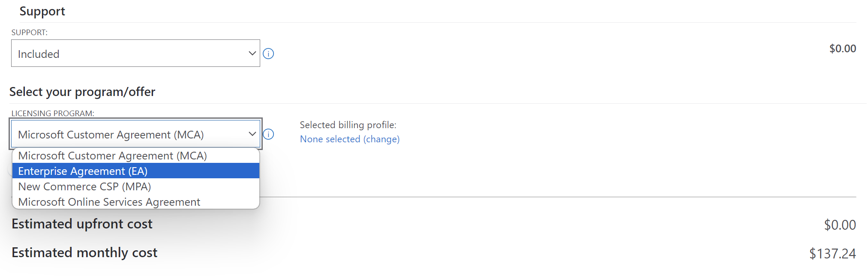Pick New Commerce CSP (MPA) option
Viewport: 868px width, 279px height.
[x=84, y=186]
